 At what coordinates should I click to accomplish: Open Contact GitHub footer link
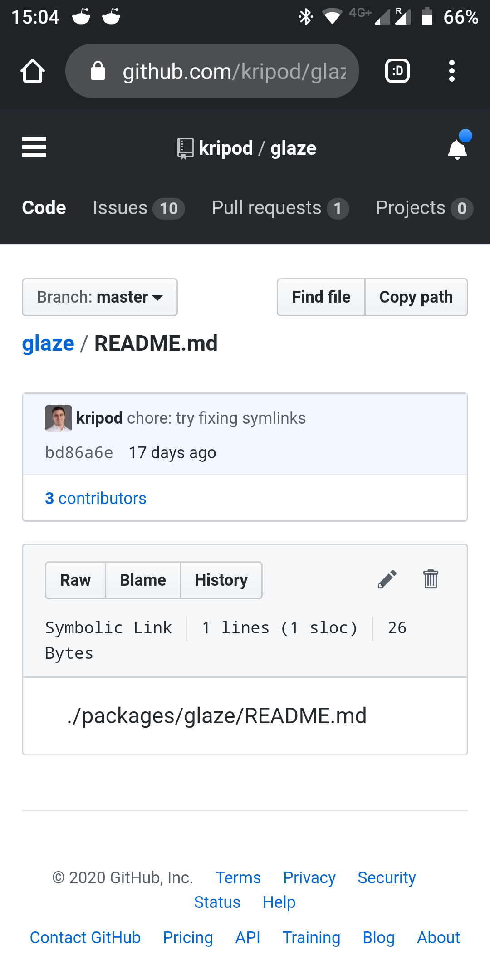[x=85, y=937]
